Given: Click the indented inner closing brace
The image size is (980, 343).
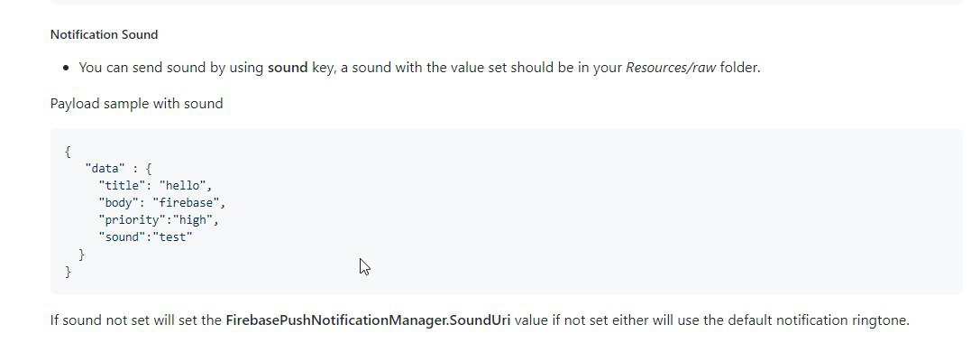Looking at the screenshot, I should point(81,255).
